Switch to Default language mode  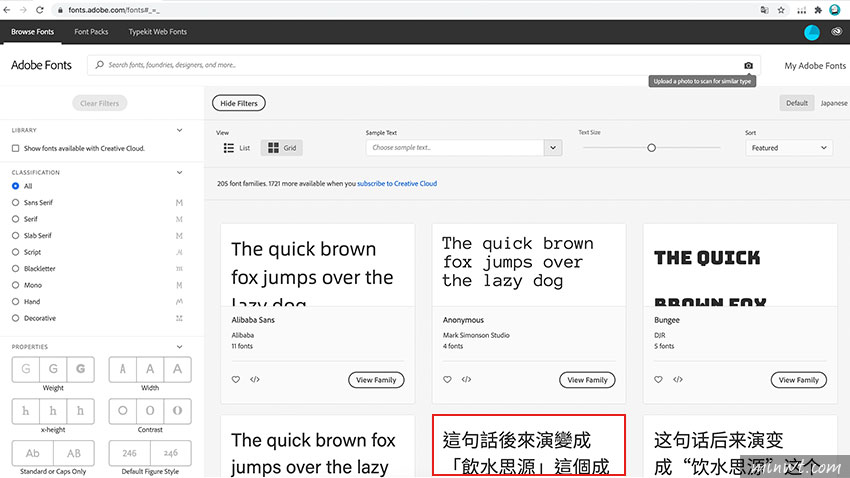point(796,103)
